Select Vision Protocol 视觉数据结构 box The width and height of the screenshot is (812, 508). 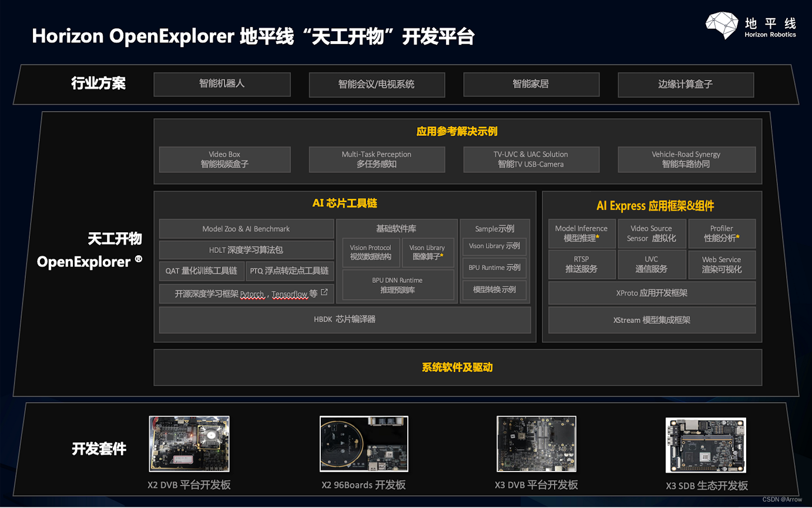click(371, 252)
